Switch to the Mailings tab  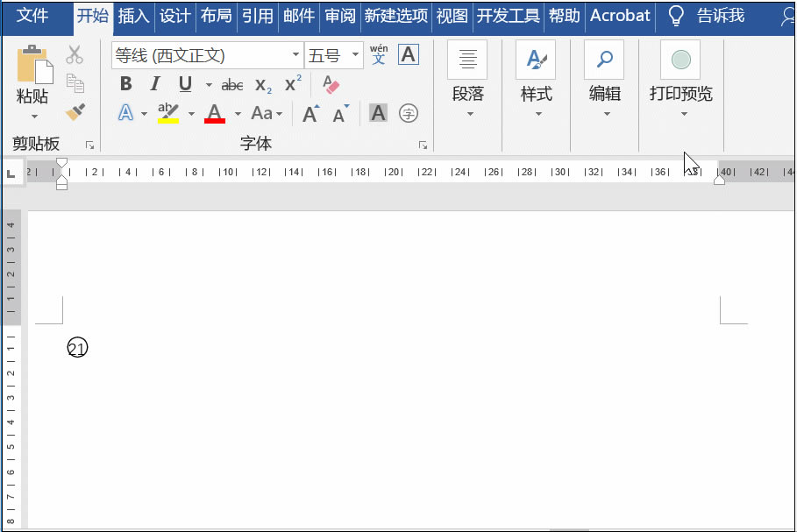299,16
